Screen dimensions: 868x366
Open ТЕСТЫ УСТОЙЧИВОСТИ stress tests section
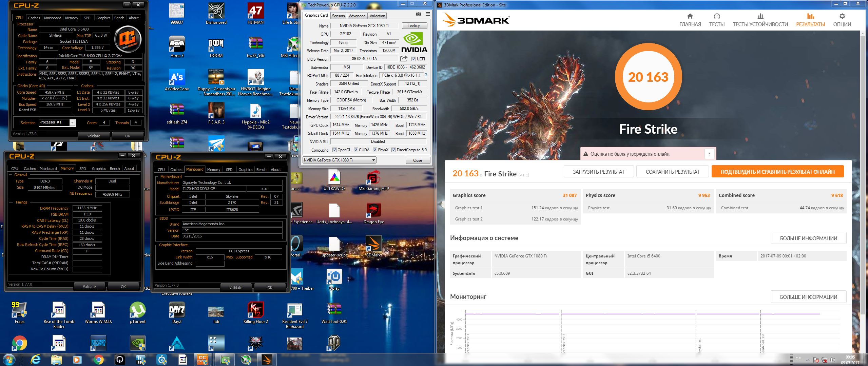click(760, 20)
